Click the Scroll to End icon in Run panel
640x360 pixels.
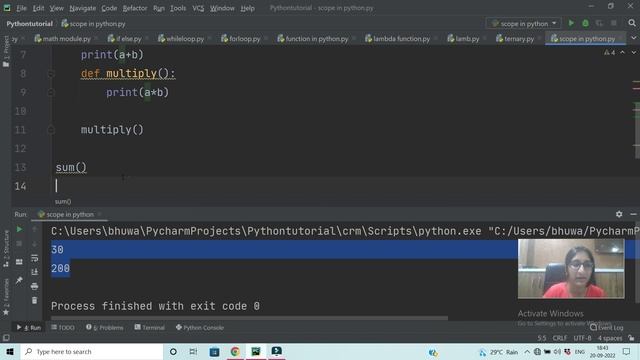tap(34, 272)
